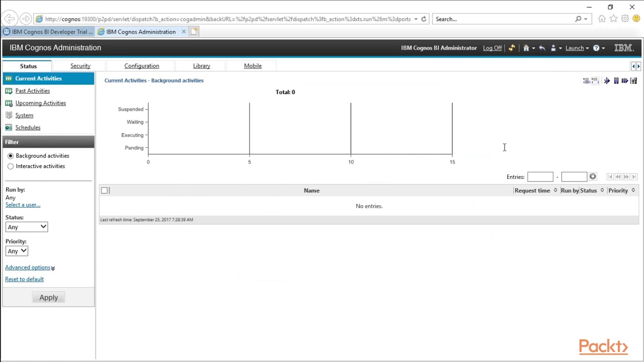Click the Log Off link

coord(492,48)
